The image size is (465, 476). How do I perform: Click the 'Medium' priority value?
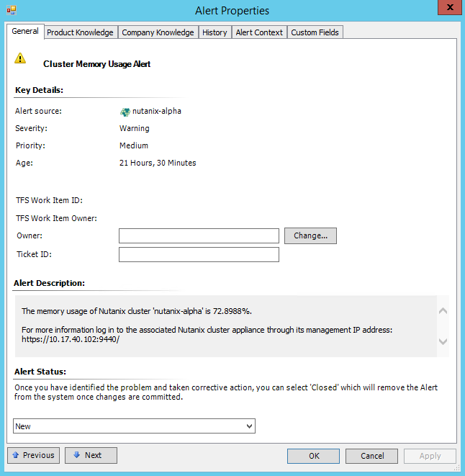(x=134, y=145)
